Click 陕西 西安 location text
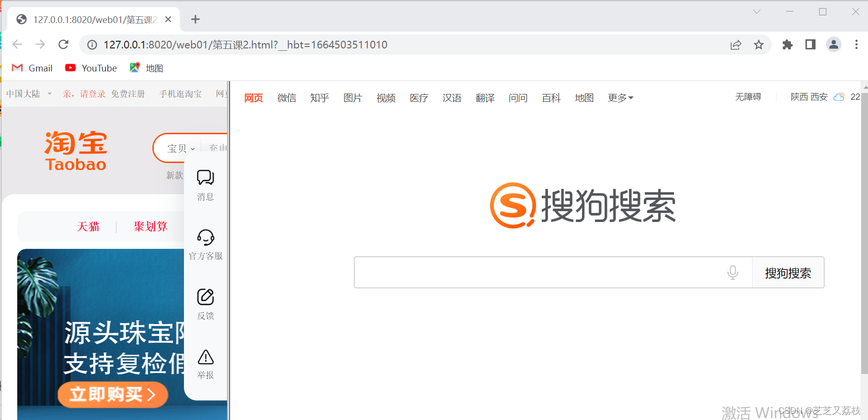This screenshot has height=420, width=868. [809, 97]
